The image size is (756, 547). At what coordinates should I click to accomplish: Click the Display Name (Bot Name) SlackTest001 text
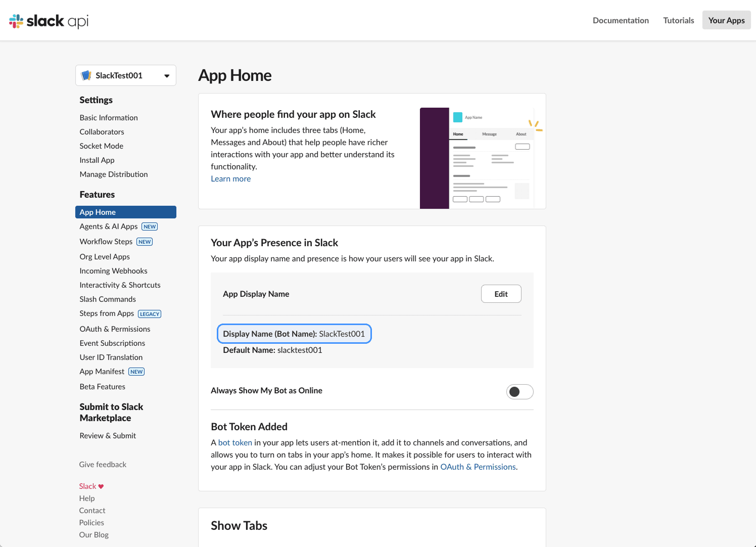tap(294, 334)
